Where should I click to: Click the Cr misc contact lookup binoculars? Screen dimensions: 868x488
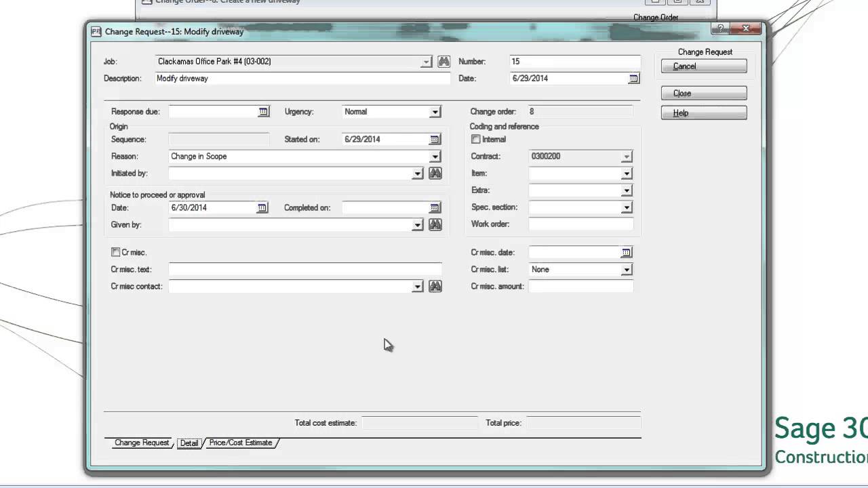[435, 286]
